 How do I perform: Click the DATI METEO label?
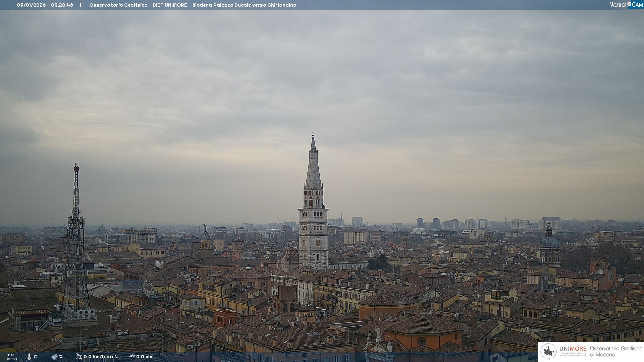pos(12,357)
